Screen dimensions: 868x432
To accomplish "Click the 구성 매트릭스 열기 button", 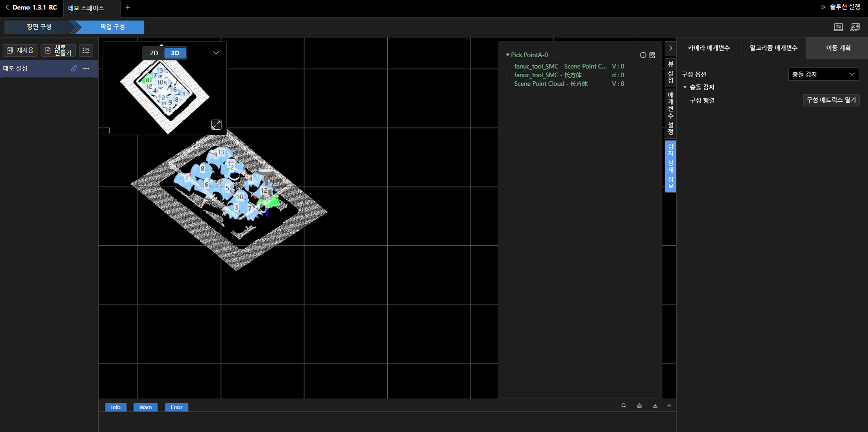I will (831, 100).
